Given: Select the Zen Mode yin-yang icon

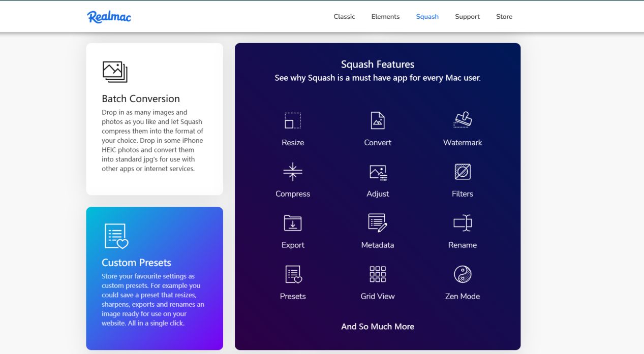Looking at the screenshot, I should pyautogui.click(x=463, y=274).
